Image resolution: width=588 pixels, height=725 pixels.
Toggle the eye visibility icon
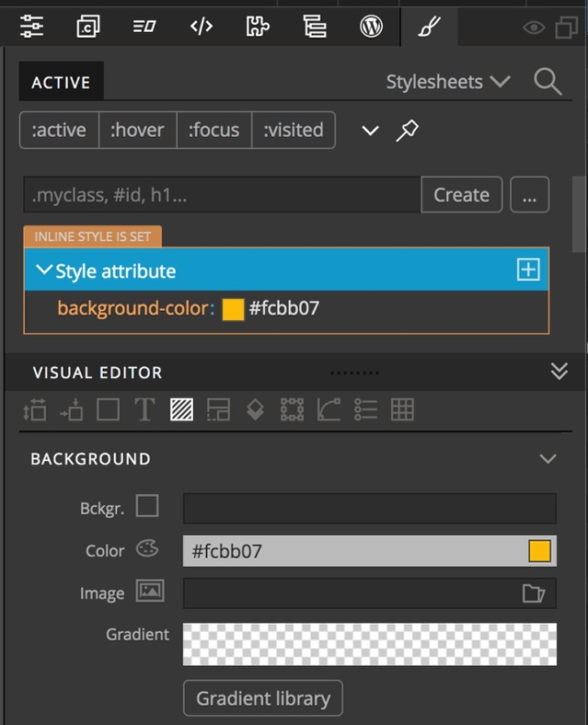(x=534, y=27)
